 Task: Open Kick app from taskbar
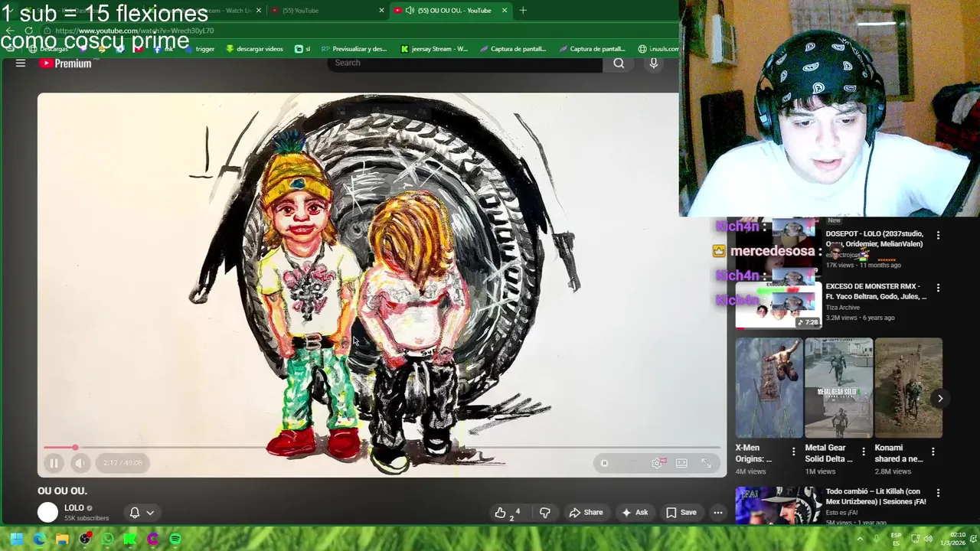point(130,539)
